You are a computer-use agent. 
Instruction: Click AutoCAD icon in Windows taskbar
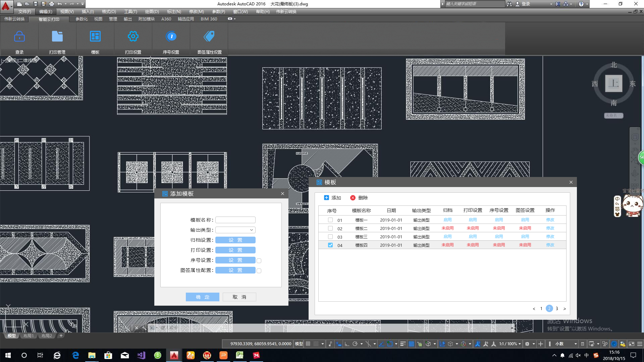coord(174,355)
